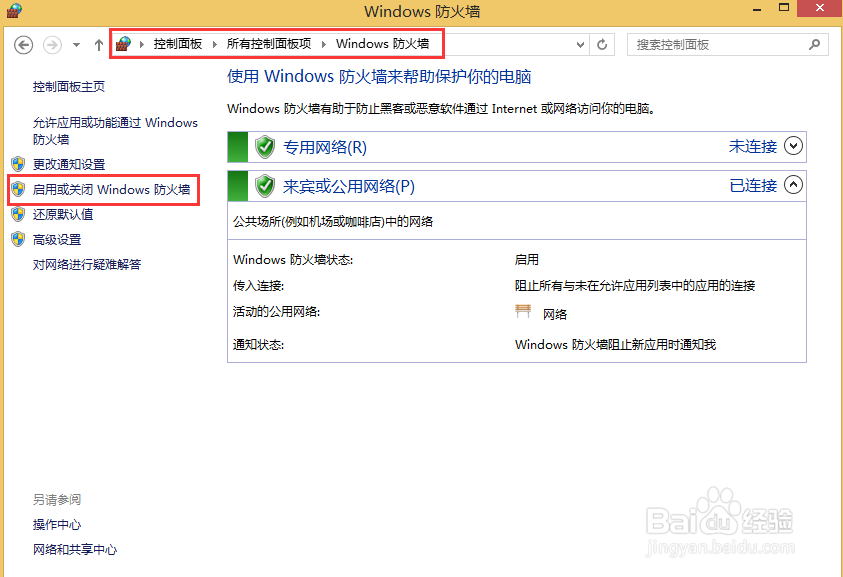Open the address bar history dropdown
The width and height of the screenshot is (843, 577).
[x=580, y=45]
